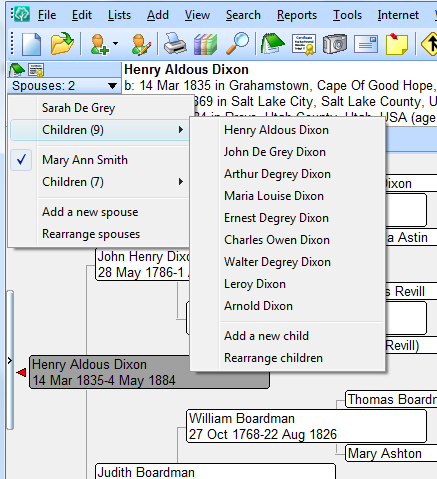
Task: Click small notebook icon above Spouses
Action: pyautogui.click(x=17, y=70)
